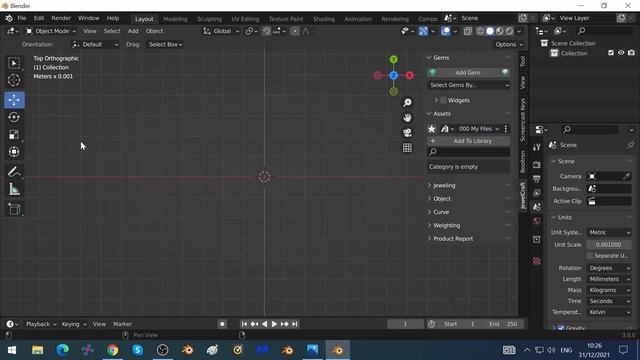Open the Unit System Metric dropdown

[x=609, y=232]
